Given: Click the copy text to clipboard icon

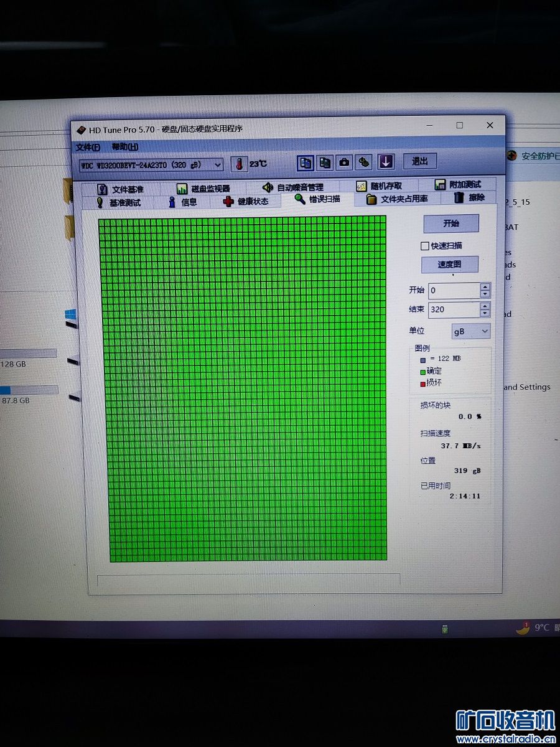Looking at the screenshot, I should (x=306, y=162).
